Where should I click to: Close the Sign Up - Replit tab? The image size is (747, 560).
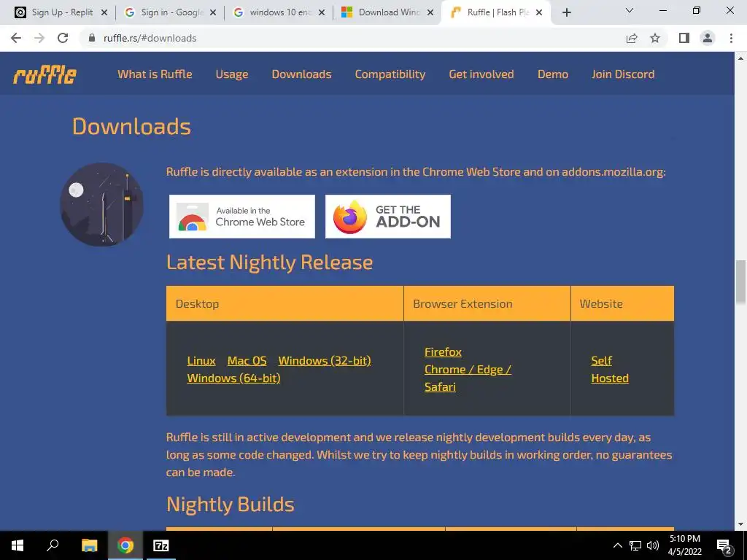click(x=104, y=12)
